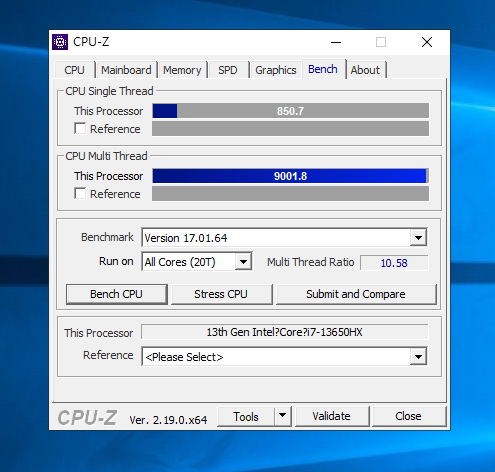Click the single thread 850.7 score bar
Image resolution: width=495 pixels, height=472 pixels.
(291, 111)
